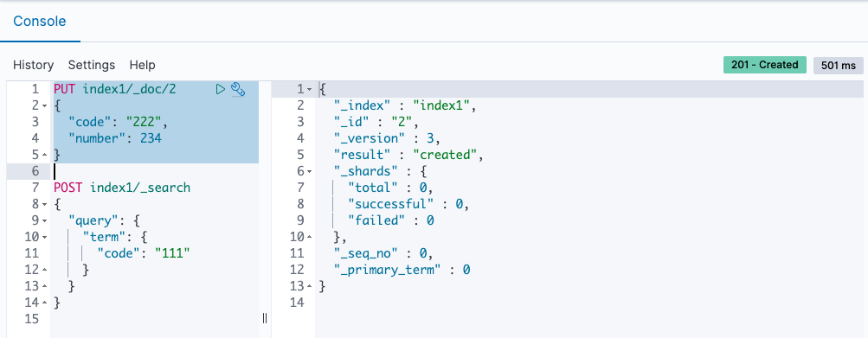
Task: Toggle response fold arrow at line 10
Action: pyautogui.click(x=310, y=238)
